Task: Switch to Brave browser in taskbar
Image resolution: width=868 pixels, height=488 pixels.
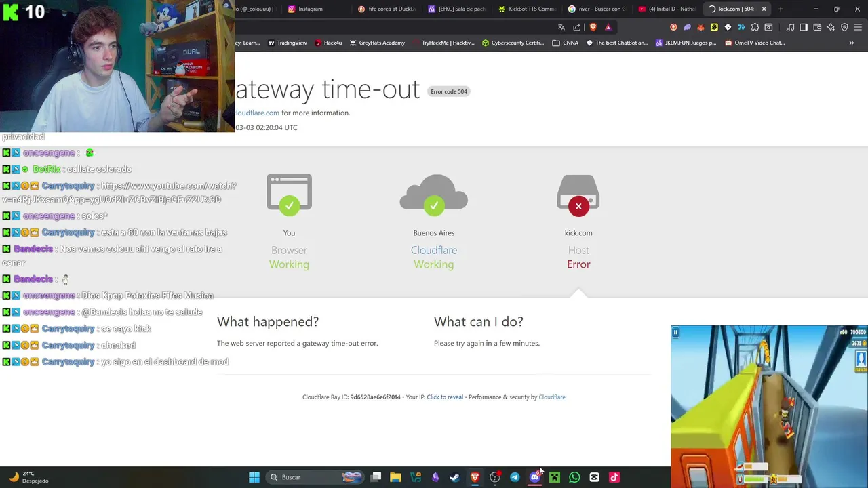Action: 475,477
